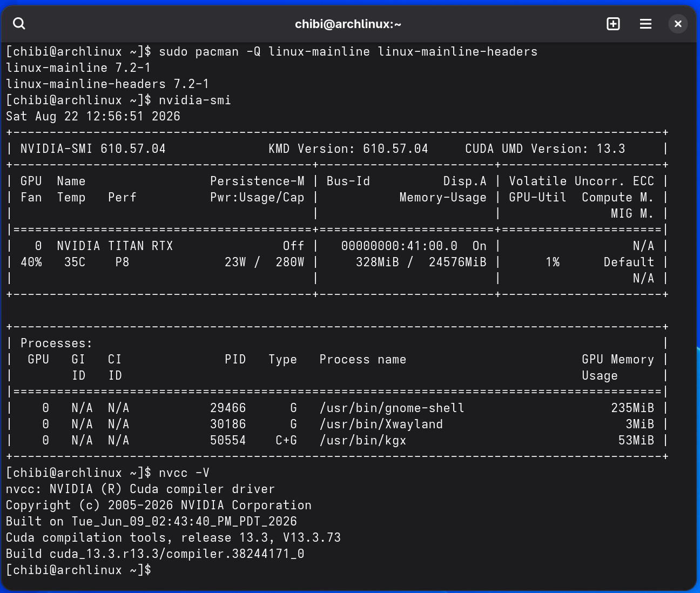Image resolution: width=700 pixels, height=593 pixels.
Task: Click the 'sudo pacman -Q' command line
Action: pos(272,52)
